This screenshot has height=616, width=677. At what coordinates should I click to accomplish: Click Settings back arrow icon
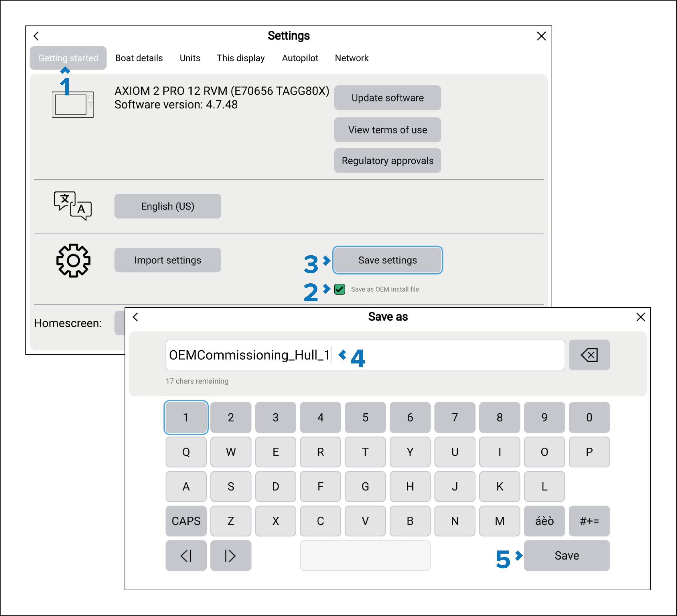coord(36,36)
